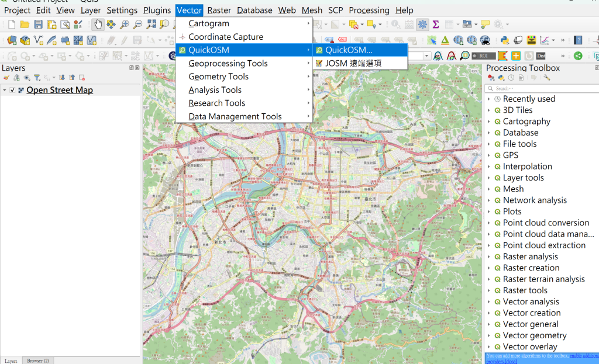The height and width of the screenshot is (364, 599).
Task: Select File tools in Processing Toolbox
Action: point(519,144)
